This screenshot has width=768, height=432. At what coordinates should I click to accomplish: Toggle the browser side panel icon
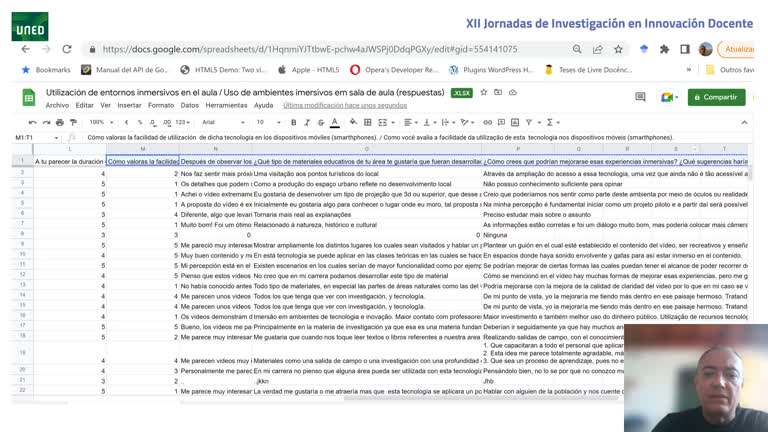[x=685, y=49]
